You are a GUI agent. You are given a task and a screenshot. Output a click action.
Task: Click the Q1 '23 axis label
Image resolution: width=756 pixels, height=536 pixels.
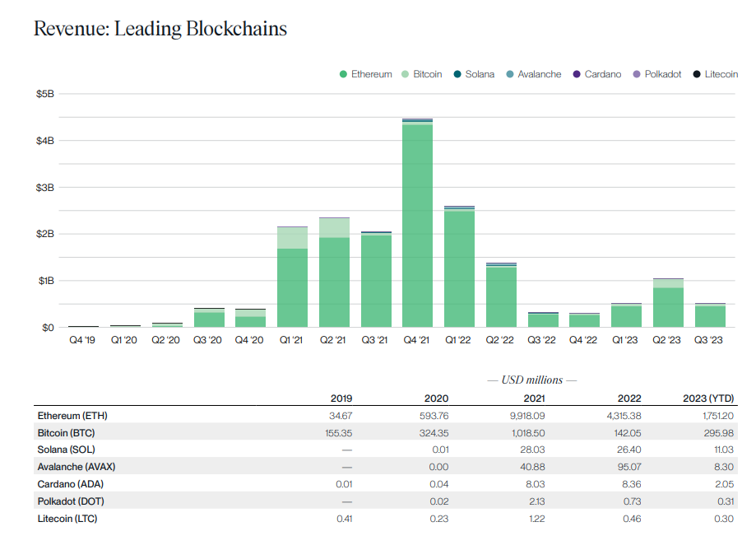click(x=625, y=340)
